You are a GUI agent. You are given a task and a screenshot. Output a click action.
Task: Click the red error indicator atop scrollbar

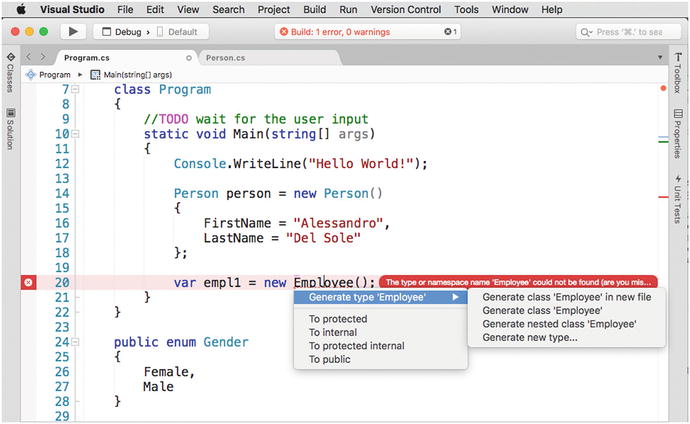663,88
